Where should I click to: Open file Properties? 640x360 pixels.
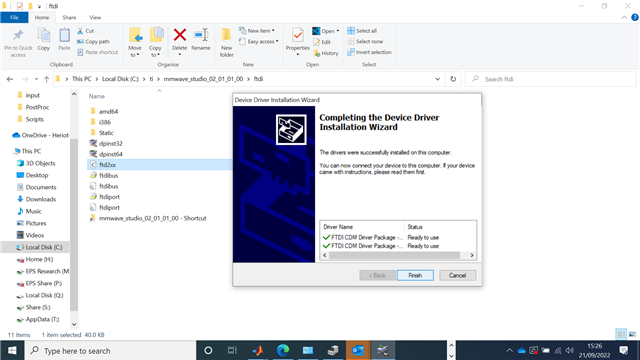click(298, 42)
